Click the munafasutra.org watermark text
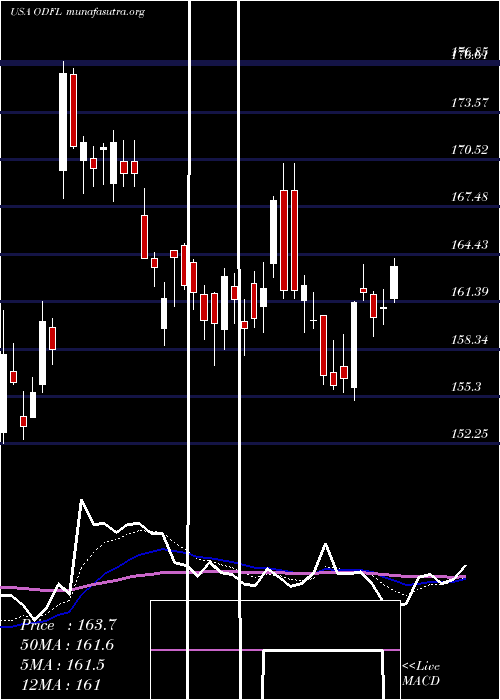 click(105, 12)
